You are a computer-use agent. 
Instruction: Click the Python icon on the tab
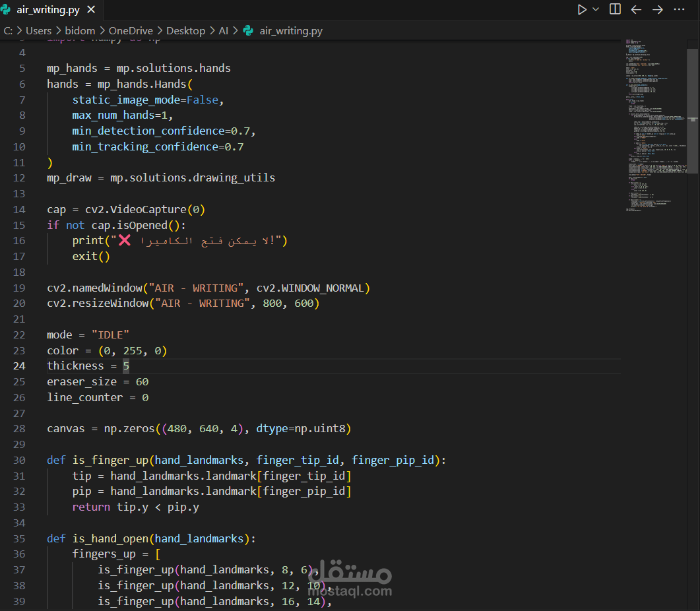[6, 9]
